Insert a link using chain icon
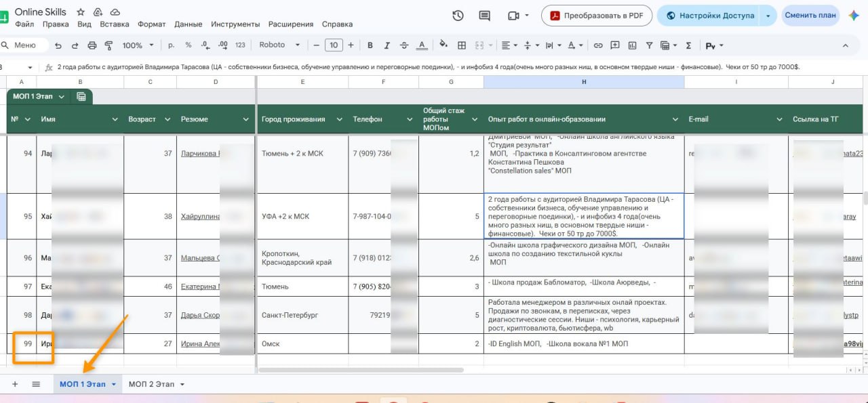This screenshot has width=868, height=403. [598, 45]
